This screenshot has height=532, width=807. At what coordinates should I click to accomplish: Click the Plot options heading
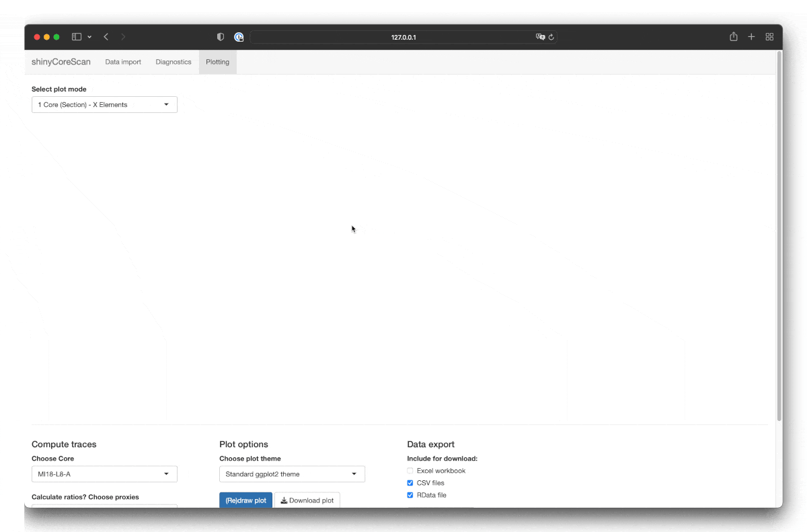click(x=243, y=445)
